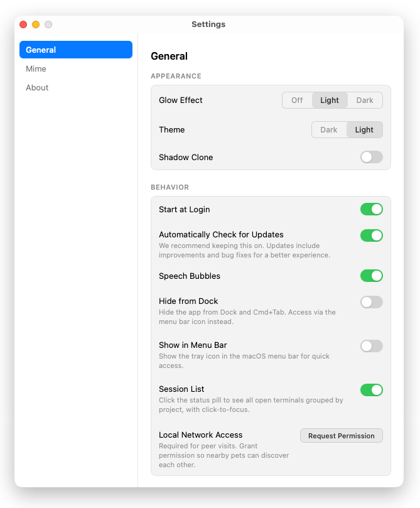Viewport: 420px width, 508px height.
Task: Close the Settings window
Action: [23, 24]
